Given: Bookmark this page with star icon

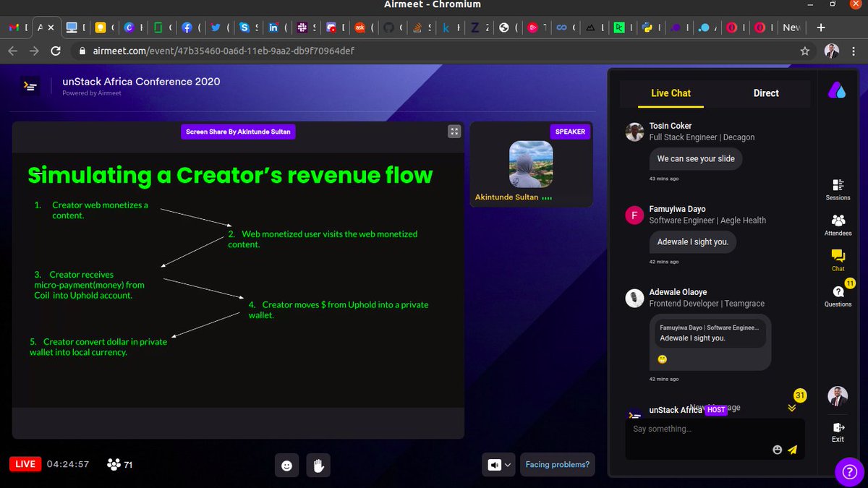Looking at the screenshot, I should click(804, 51).
